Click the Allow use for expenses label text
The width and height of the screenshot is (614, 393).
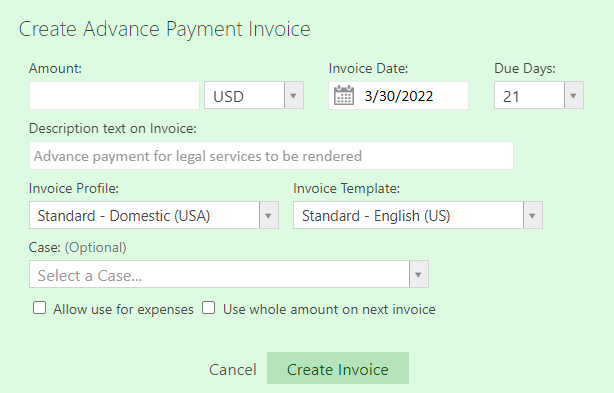[123, 309]
